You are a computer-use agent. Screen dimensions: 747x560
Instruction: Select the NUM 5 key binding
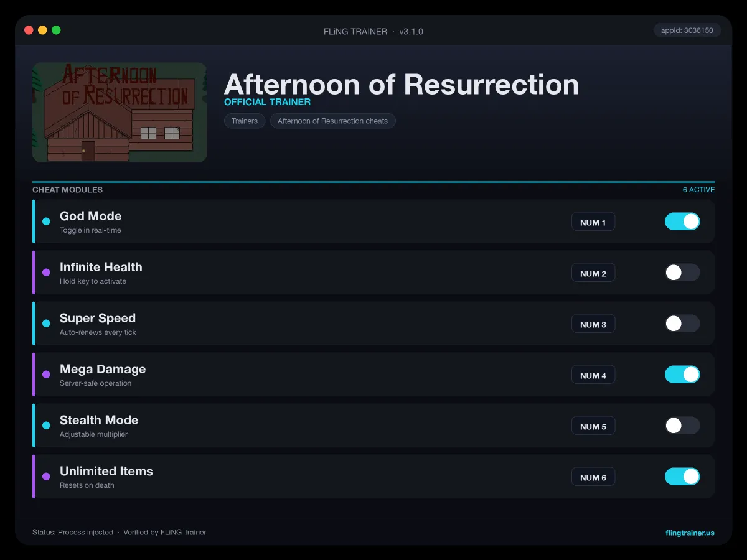(593, 426)
